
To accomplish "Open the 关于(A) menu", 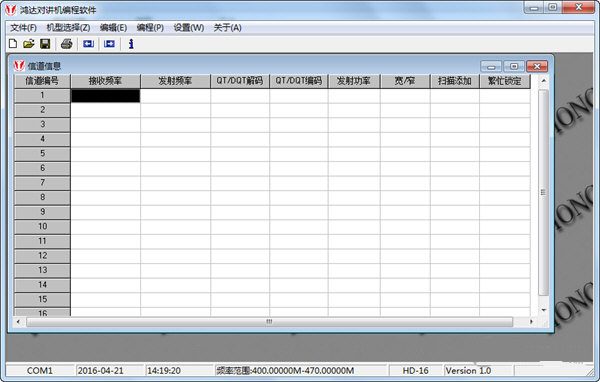I will point(227,28).
